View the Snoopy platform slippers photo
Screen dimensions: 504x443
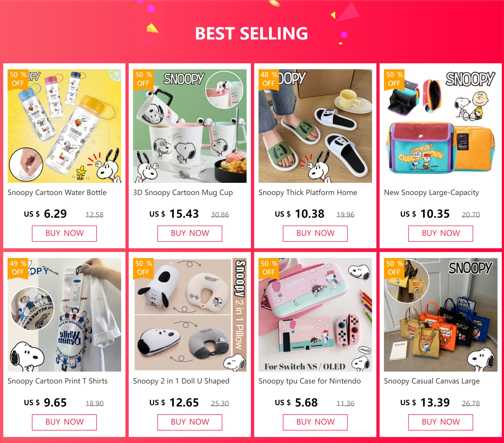pyautogui.click(x=315, y=126)
